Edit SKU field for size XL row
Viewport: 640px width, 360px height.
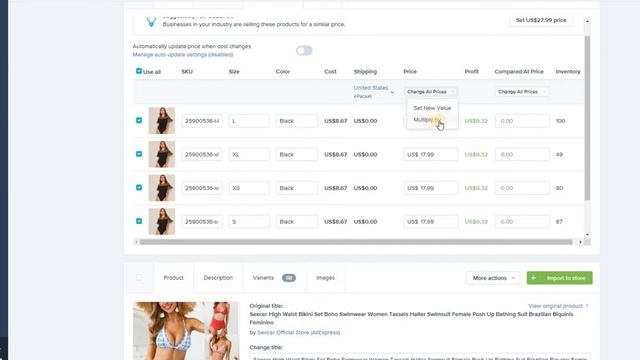202,154
